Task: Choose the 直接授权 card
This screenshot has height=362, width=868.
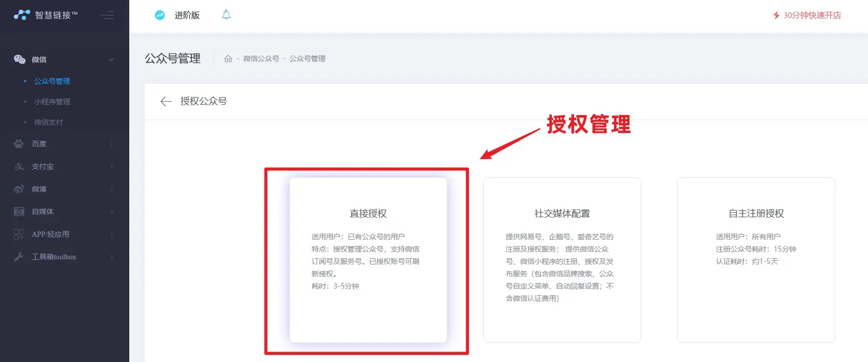Action: click(x=368, y=259)
